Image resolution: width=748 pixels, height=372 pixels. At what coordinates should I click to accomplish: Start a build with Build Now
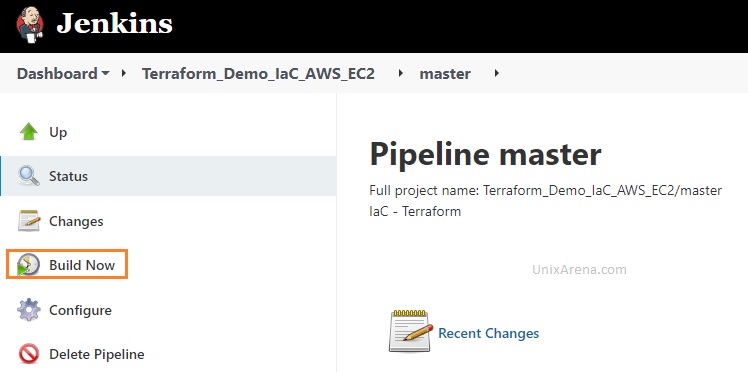point(82,265)
